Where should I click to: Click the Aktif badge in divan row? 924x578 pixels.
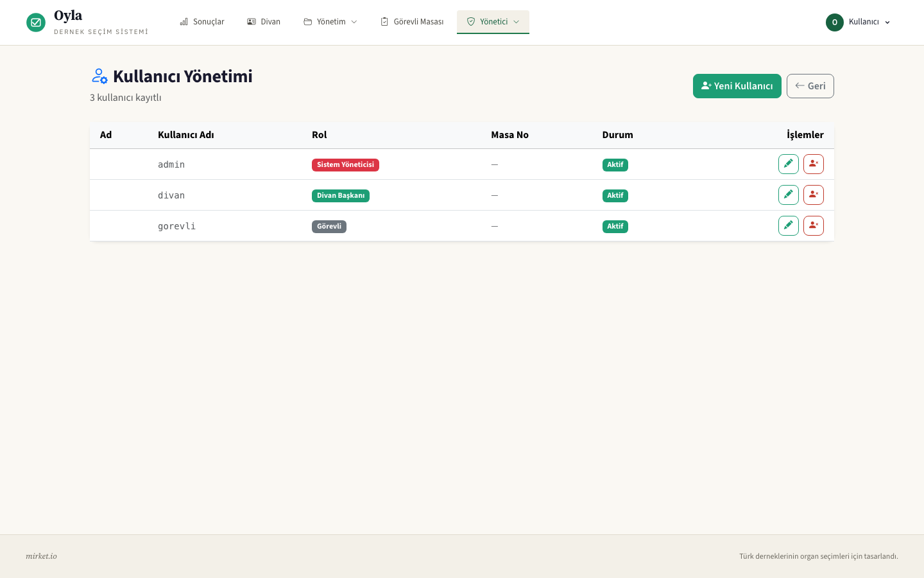point(615,196)
